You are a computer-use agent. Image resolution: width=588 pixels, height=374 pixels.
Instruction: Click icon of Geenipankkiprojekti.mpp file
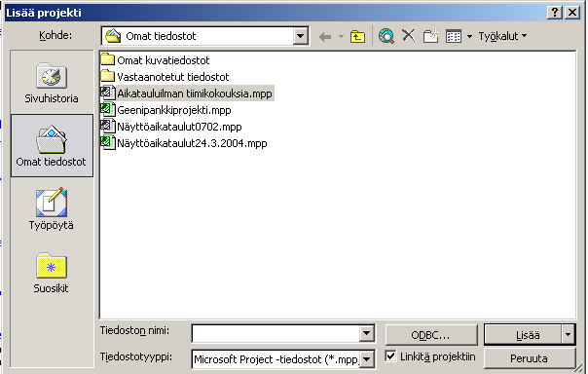point(108,109)
